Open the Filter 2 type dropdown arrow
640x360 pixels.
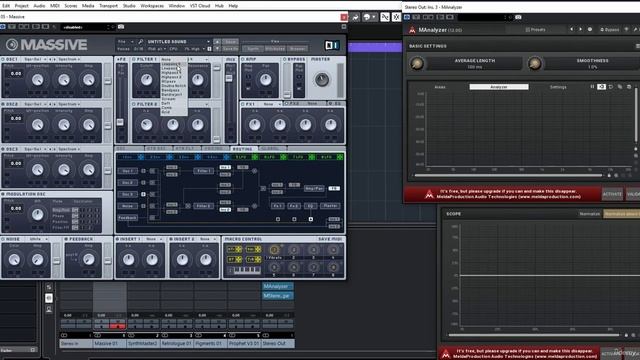click(207, 104)
